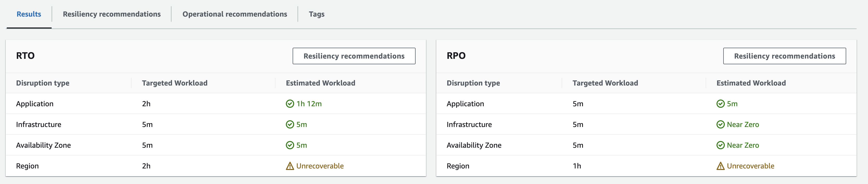Click green check icon for RTO Infrastructure
This screenshot has height=184, width=868.
(x=290, y=124)
